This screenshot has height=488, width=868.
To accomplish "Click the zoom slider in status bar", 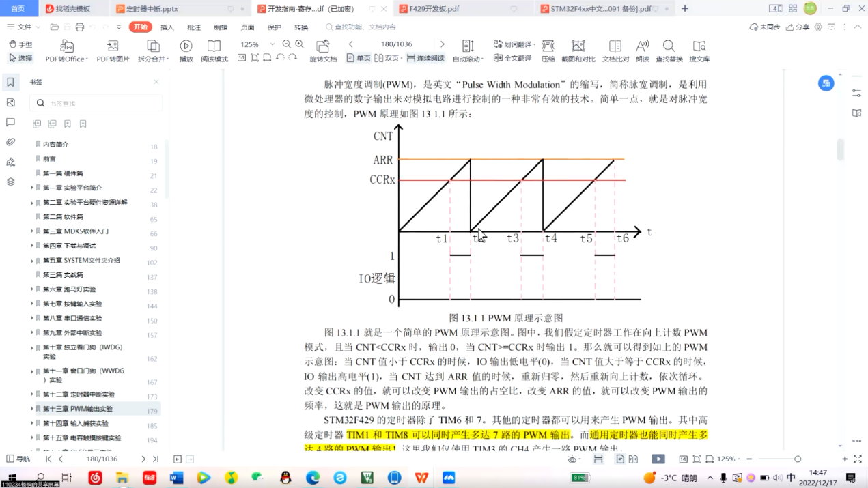I will click(x=797, y=459).
